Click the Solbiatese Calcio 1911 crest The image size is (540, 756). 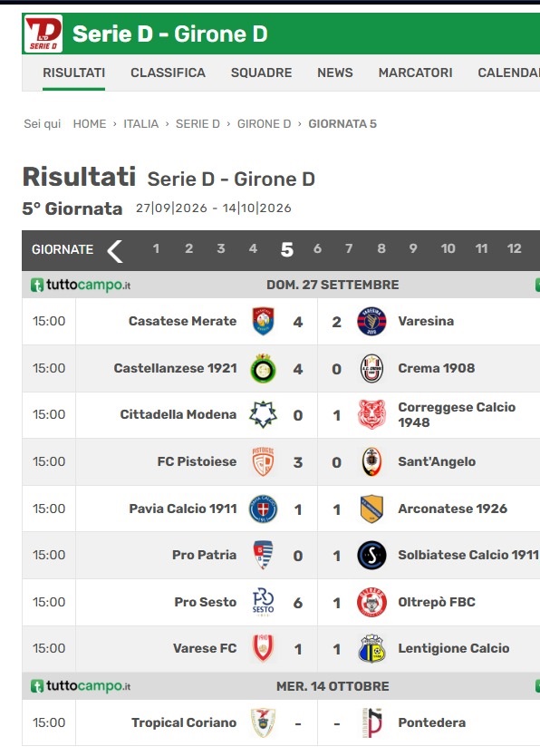coord(371,555)
